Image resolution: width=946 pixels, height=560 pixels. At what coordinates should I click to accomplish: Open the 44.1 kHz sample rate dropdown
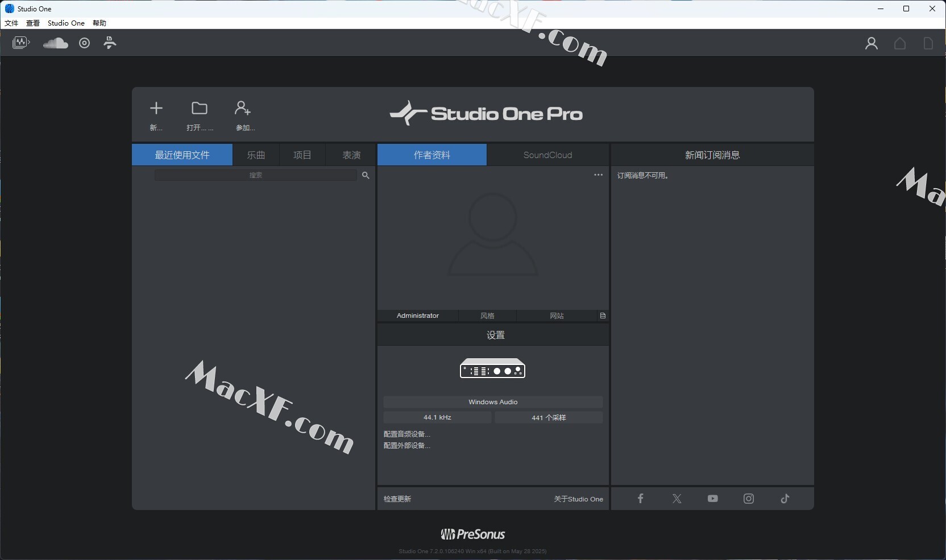pyautogui.click(x=437, y=417)
